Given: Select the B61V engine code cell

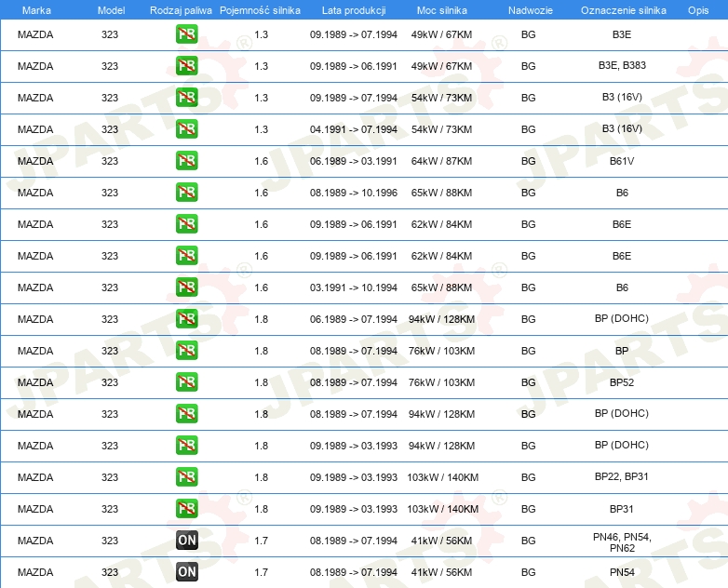Looking at the screenshot, I should (622, 161).
